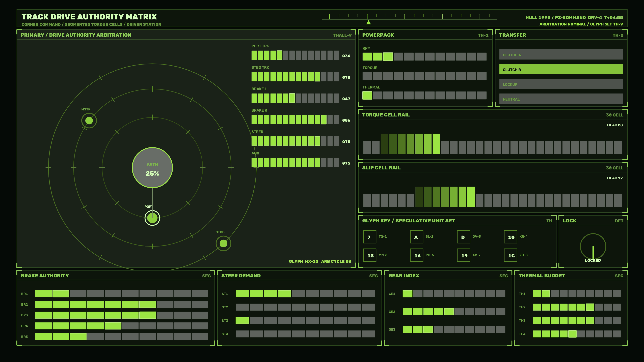Viewport: 644px width, 362px height.
Task: Click the TH-1 Powerpack panel tag
Action: pos(483,35)
